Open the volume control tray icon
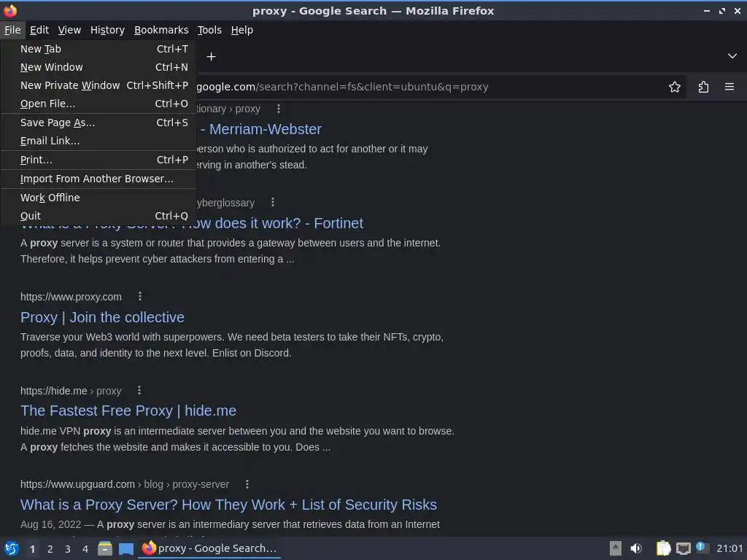The width and height of the screenshot is (747, 560). coord(635,548)
